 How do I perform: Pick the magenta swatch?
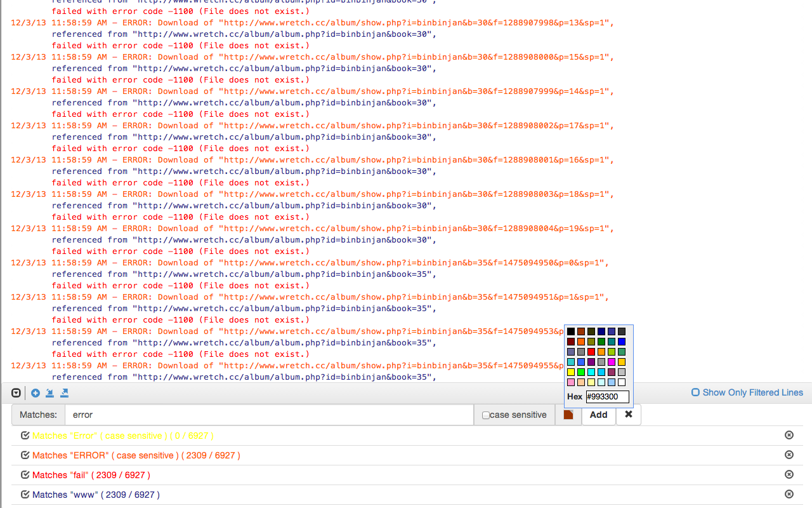(612, 362)
